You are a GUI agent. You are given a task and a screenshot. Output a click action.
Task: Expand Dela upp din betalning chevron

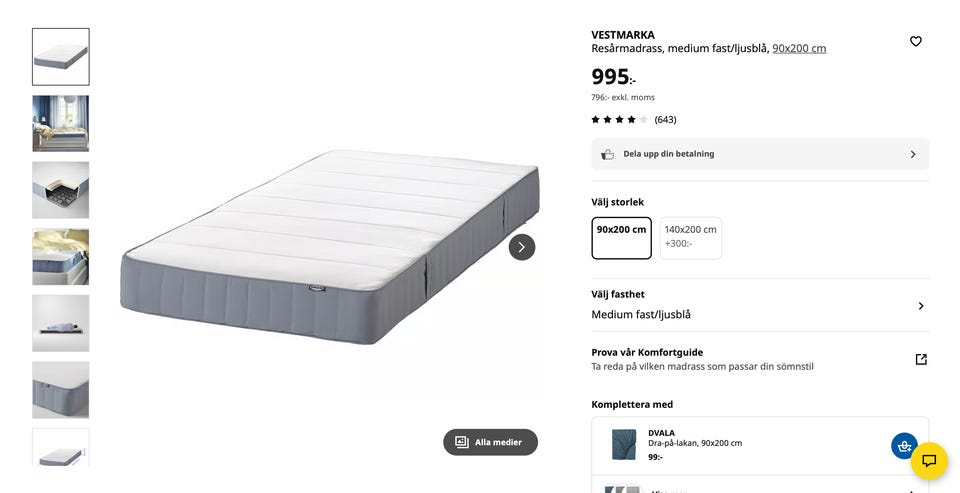[x=912, y=154]
